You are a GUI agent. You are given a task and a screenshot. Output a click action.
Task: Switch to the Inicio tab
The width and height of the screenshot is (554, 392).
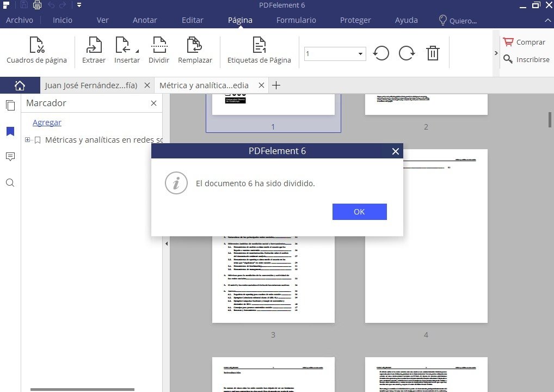[x=63, y=20]
